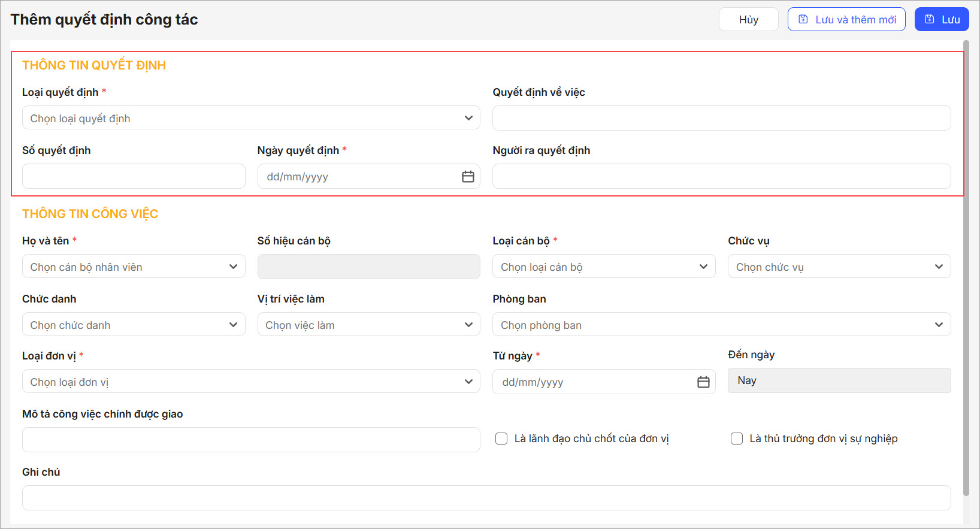Image resolution: width=980 pixels, height=529 pixels.
Task: Expand the Chọn phòng ban dropdown
Action: (721, 325)
